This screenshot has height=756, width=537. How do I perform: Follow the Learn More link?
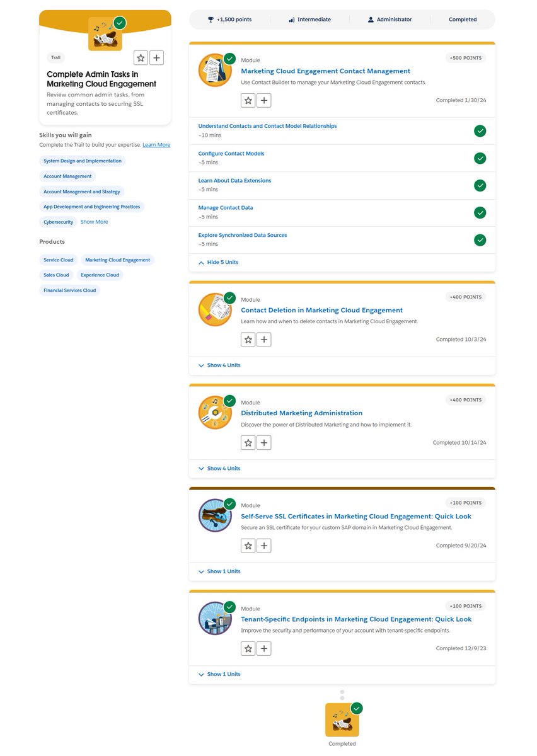coord(156,145)
